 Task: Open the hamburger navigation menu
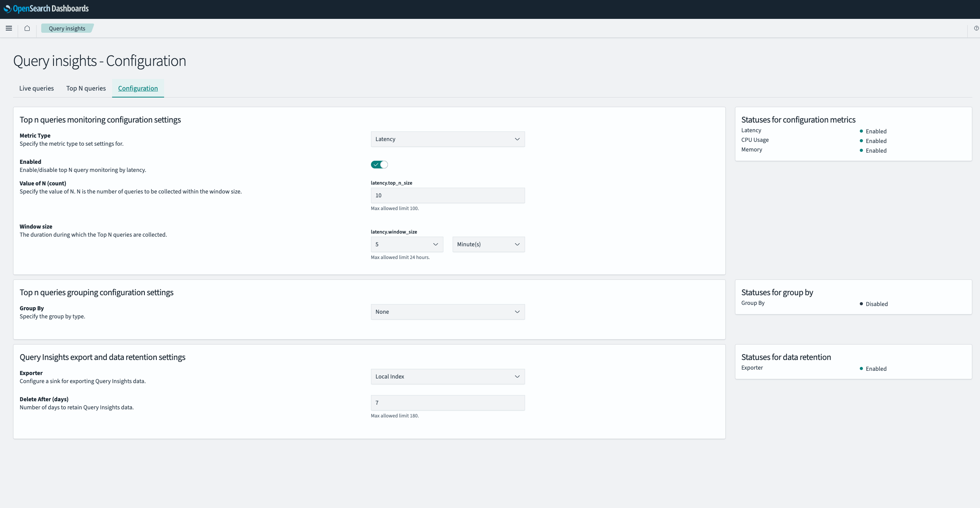(9, 28)
